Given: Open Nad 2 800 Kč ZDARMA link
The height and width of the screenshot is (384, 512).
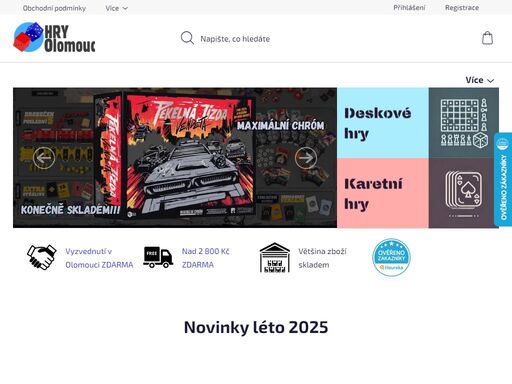Looking at the screenshot, I should tap(206, 258).
